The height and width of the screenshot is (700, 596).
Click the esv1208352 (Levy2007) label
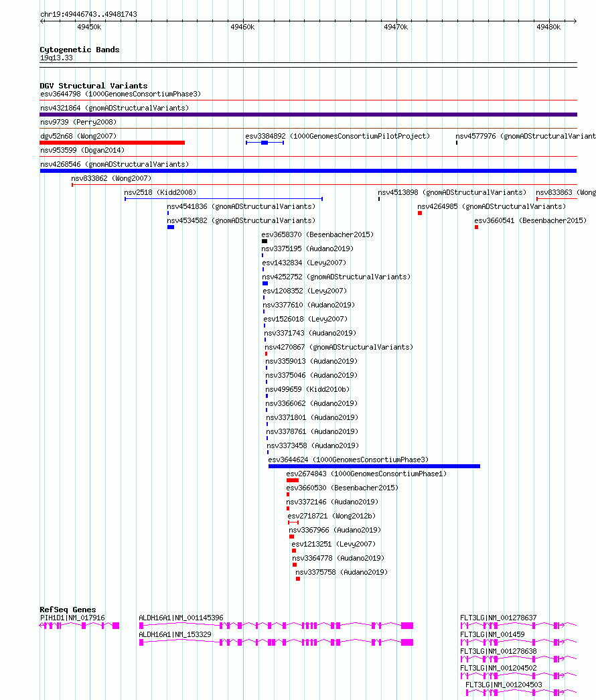coord(305,291)
